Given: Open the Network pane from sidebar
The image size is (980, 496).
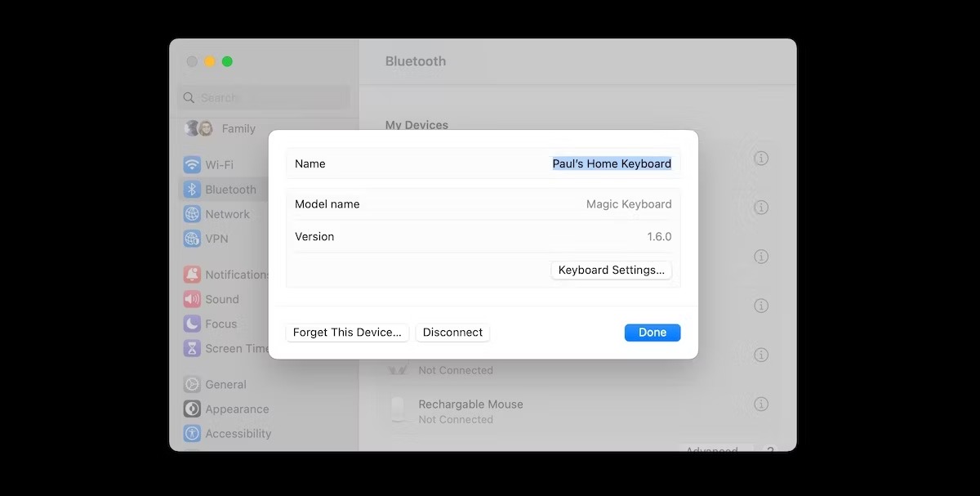Looking at the screenshot, I should (216, 214).
